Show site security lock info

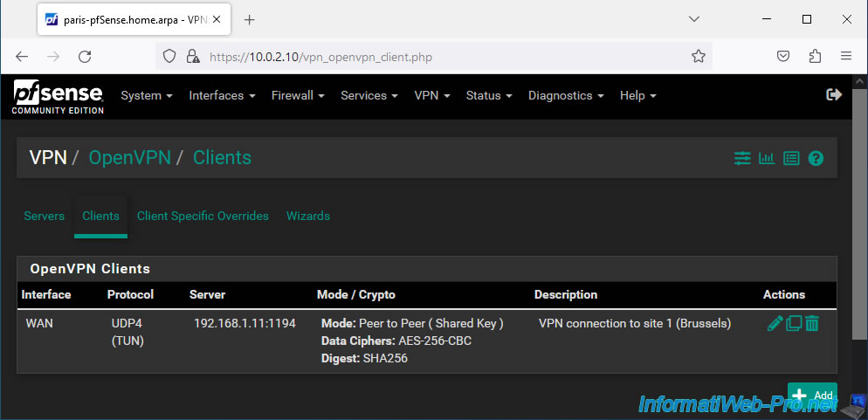click(193, 57)
